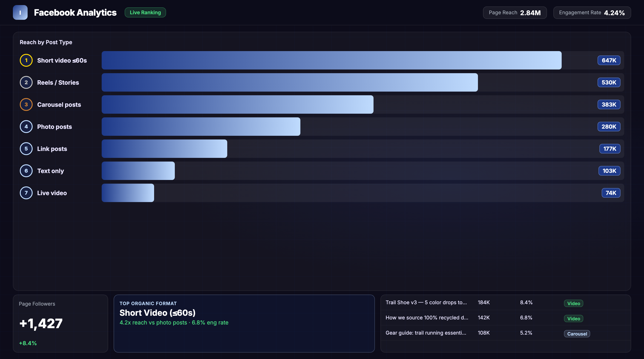Viewport: 644px width, 359px height.
Task: Click the 177K value badge
Action: 610,149
